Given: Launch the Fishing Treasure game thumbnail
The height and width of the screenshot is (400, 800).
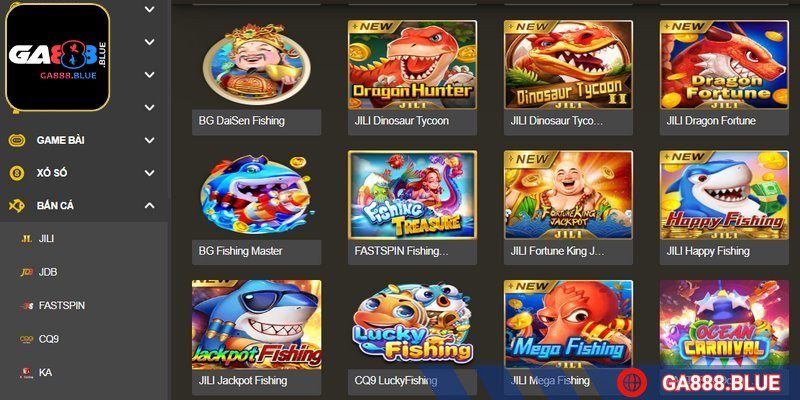Looking at the screenshot, I should (412, 195).
